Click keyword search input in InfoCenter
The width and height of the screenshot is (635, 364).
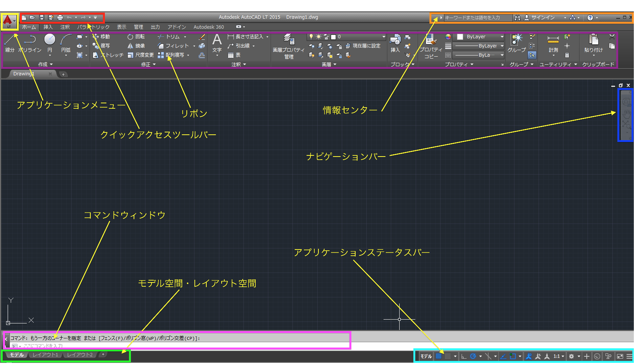coord(478,18)
